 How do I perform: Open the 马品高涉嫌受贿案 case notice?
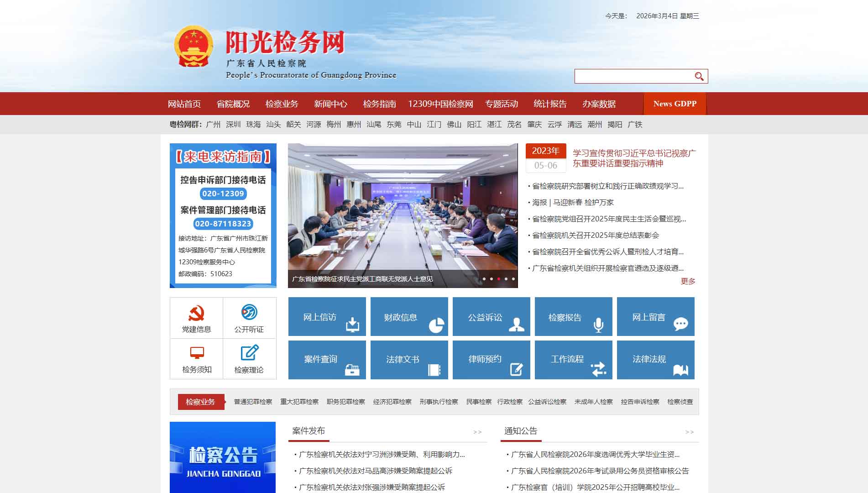(x=376, y=471)
